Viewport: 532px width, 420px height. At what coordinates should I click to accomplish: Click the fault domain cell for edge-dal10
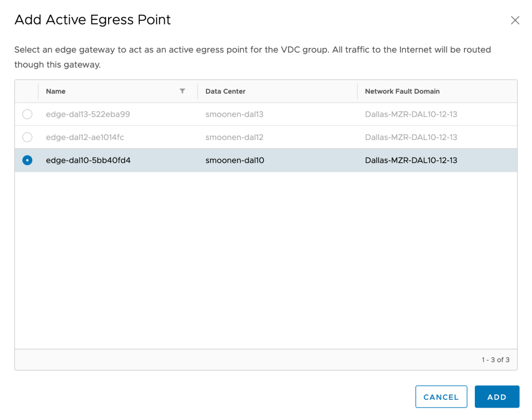[x=411, y=160]
